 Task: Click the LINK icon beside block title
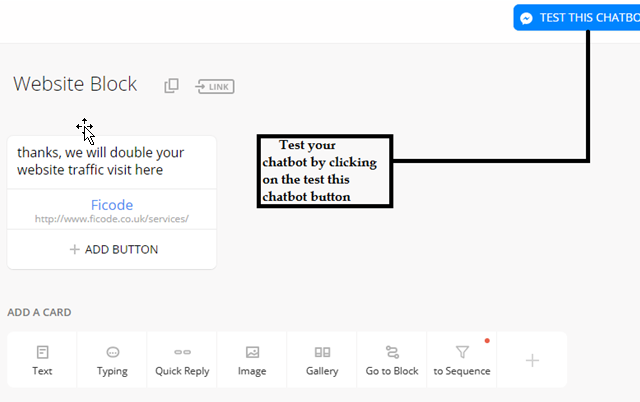(214, 86)
